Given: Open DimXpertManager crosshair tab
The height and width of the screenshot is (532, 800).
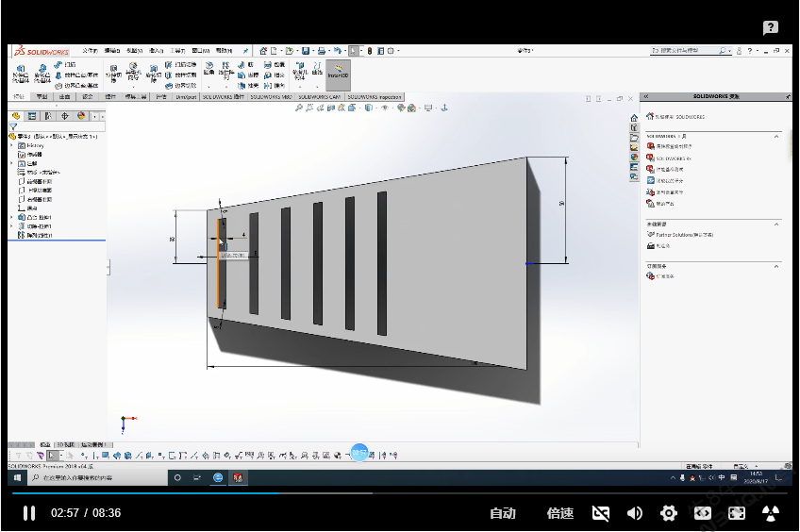Looking at the screenshot, I should point(65,116).
